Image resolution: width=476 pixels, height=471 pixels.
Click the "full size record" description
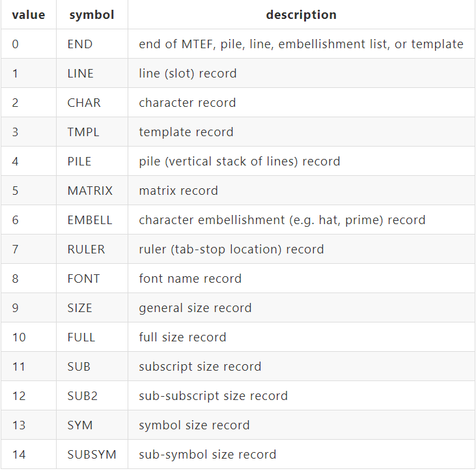(182, 337)
